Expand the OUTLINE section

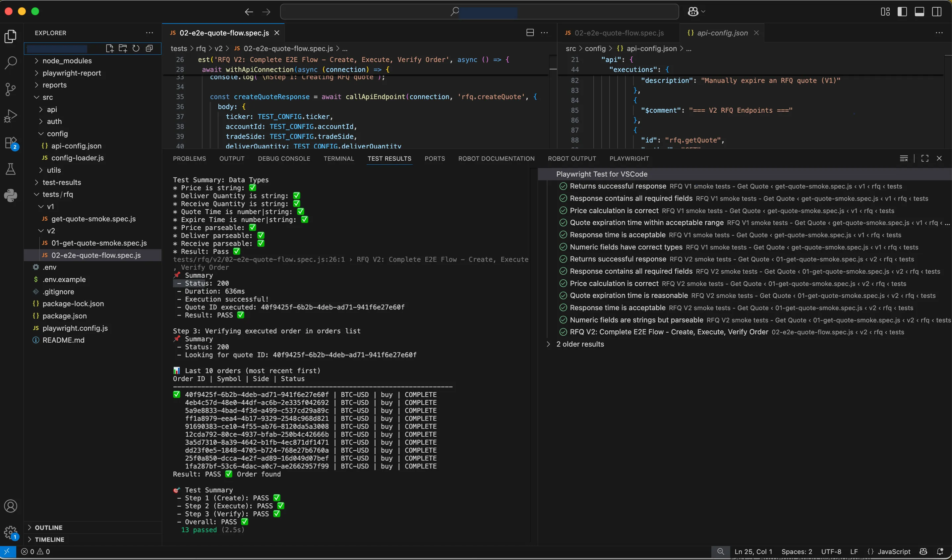pyautogui.click(x=48, y=528)
